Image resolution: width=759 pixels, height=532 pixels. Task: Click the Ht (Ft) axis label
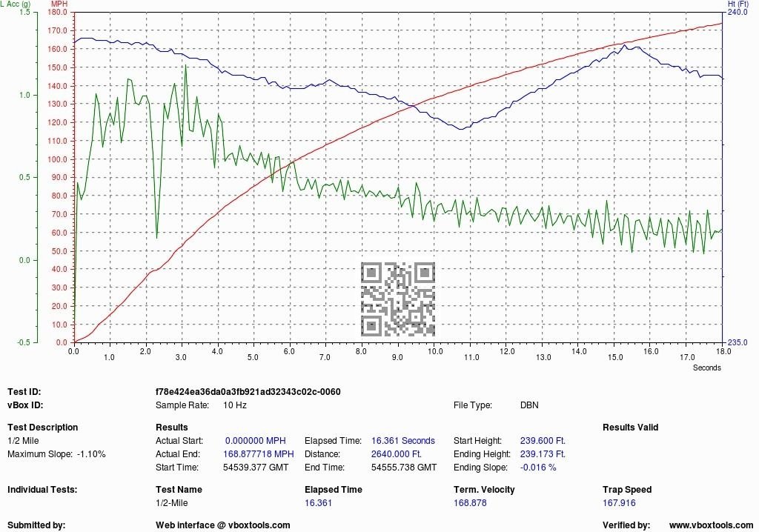tap(738, 4)
